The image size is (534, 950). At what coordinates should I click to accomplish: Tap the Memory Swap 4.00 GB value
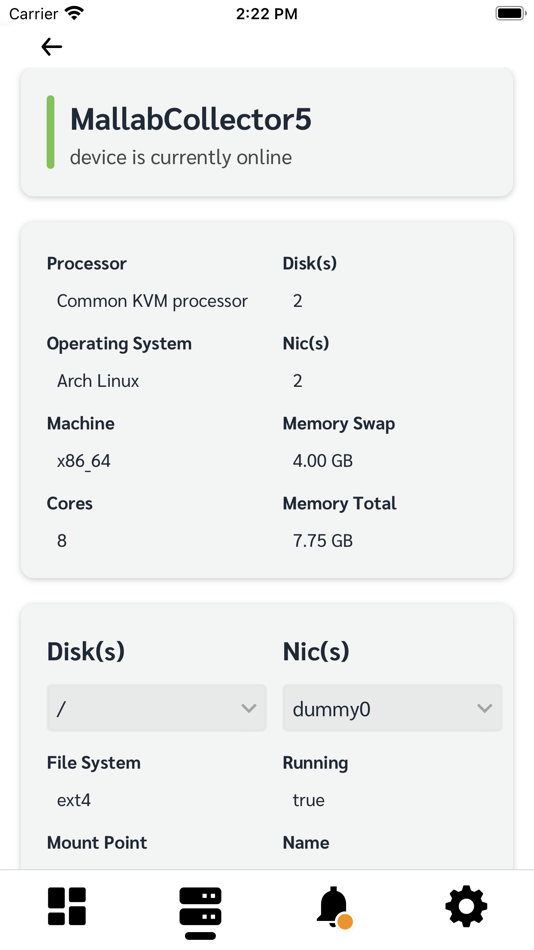pyautogui.click(x=322, y=461)
